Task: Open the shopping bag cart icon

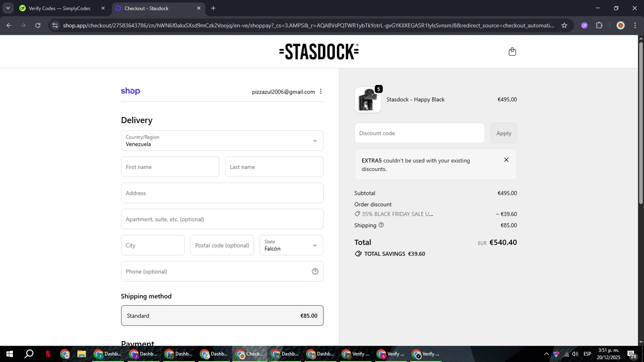Action: (x=512, y=51)
